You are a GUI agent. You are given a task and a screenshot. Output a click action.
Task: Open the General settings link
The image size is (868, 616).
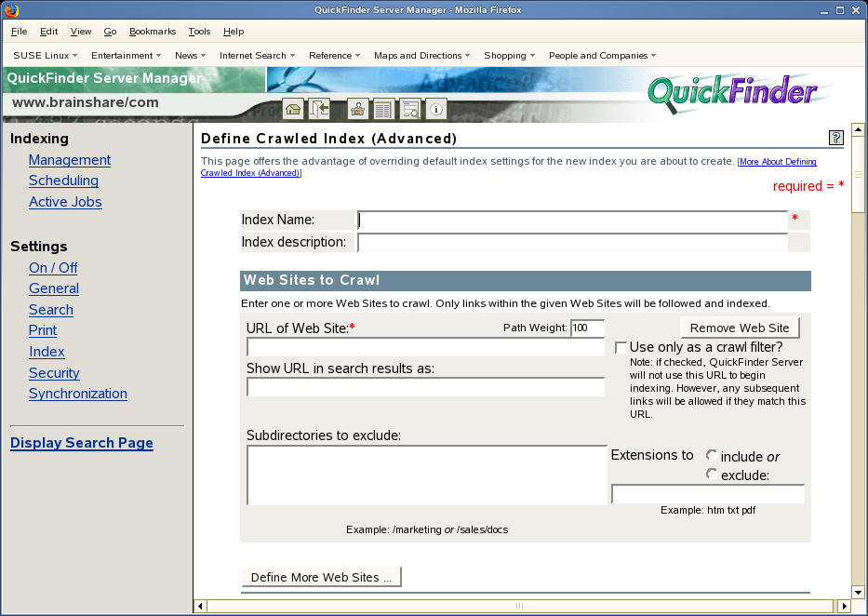pyautogui.click(x=54, y=288)
